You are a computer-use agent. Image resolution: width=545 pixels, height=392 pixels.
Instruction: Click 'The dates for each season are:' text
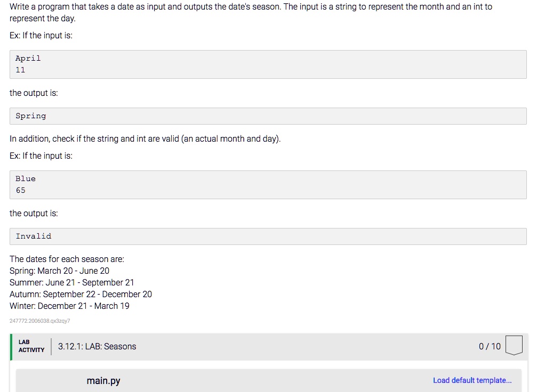pyautogui.click(x=67, y=259)
